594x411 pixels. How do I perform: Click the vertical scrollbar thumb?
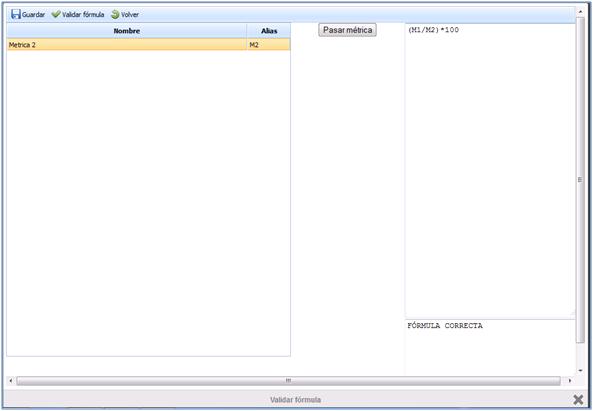[580, 180]
